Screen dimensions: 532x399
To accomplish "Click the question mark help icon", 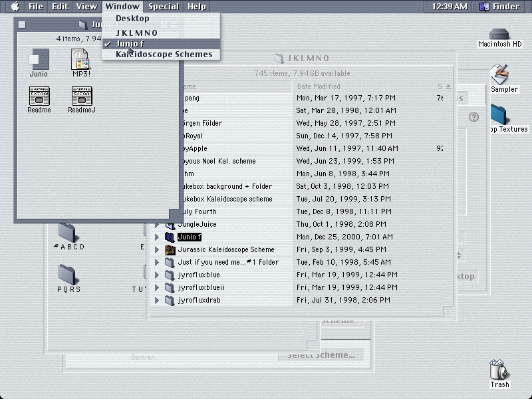I will 473,117.
